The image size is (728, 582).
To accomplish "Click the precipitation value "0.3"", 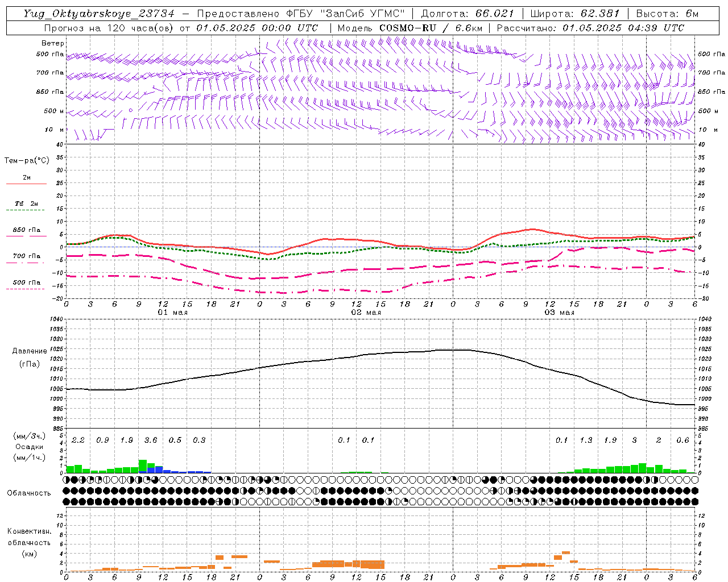I will (199, 440).
